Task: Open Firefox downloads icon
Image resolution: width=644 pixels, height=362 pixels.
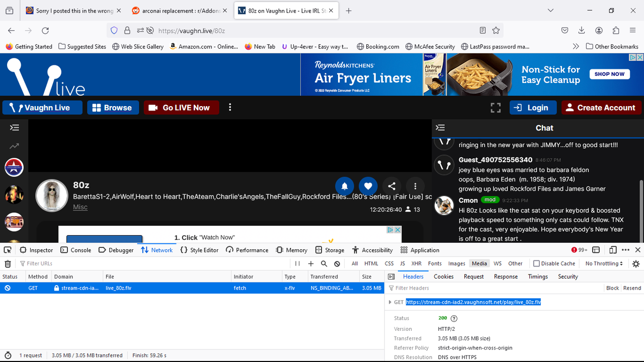Action: [582, 31]
